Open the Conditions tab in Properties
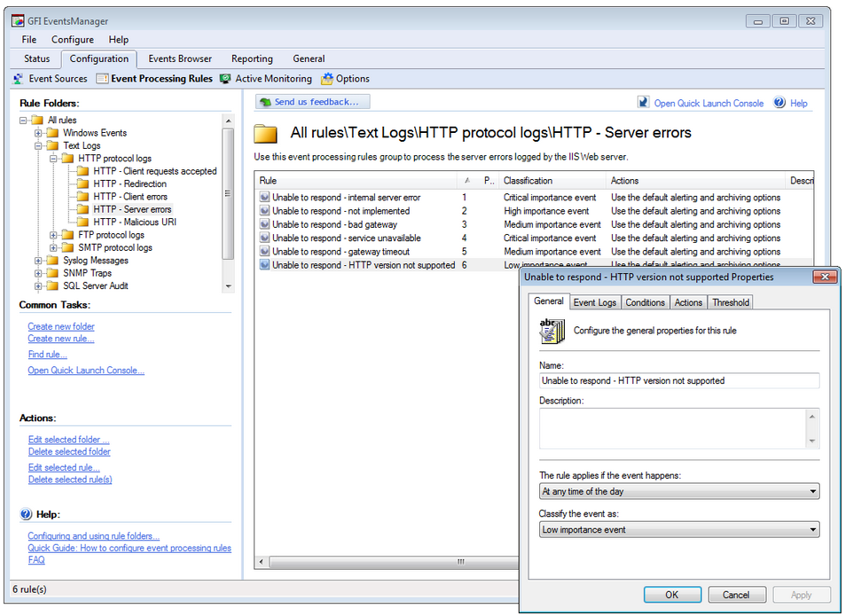This screenshot has width=845, height=616. 645,302
